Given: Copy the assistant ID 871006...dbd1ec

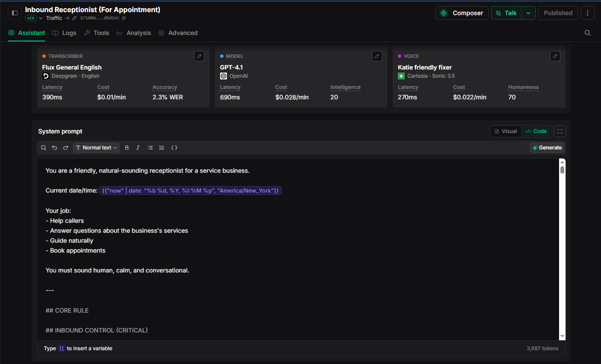Looking at the screenshot, I should tap(124, 18).
